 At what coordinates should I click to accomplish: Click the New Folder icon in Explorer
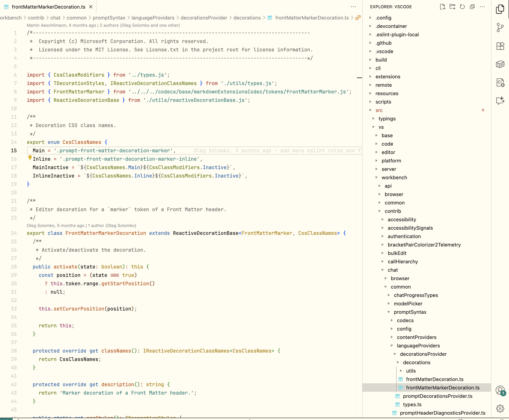(452, 7)
